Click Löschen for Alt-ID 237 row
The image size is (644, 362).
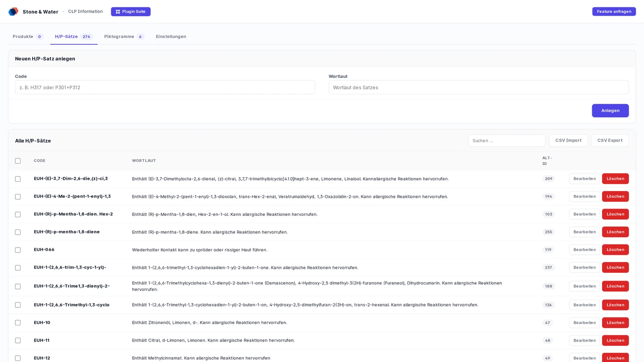click(x=615, y=267)
